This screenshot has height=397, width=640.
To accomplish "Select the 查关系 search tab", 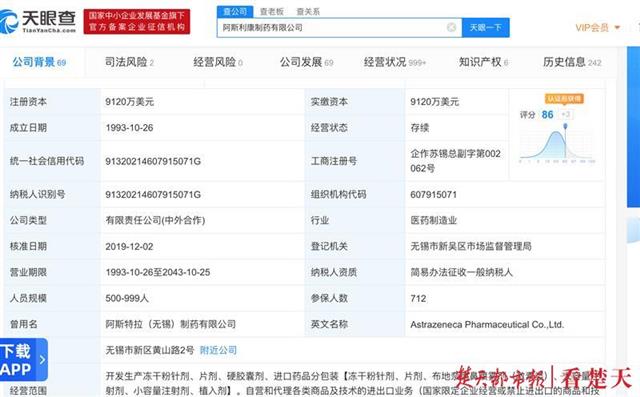I will pyautogui.click(x=308, y=11).
